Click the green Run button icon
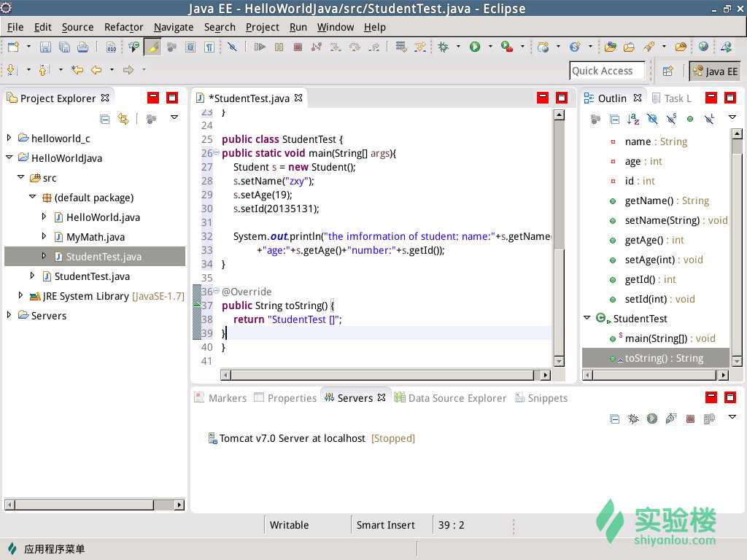The width and height of the screenshot is (747, 560). pos(475,47)
